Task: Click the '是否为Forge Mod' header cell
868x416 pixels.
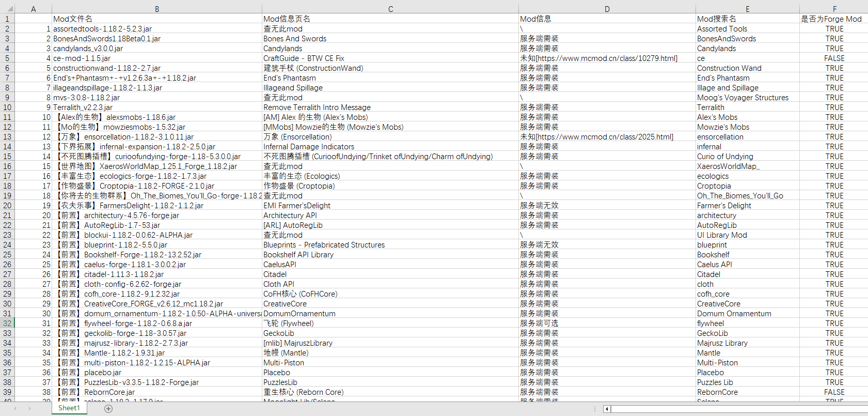Action: click(834, 19)
